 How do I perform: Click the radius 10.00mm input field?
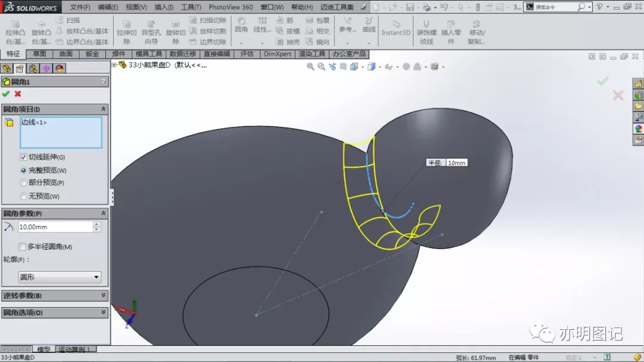click(55, 227)
